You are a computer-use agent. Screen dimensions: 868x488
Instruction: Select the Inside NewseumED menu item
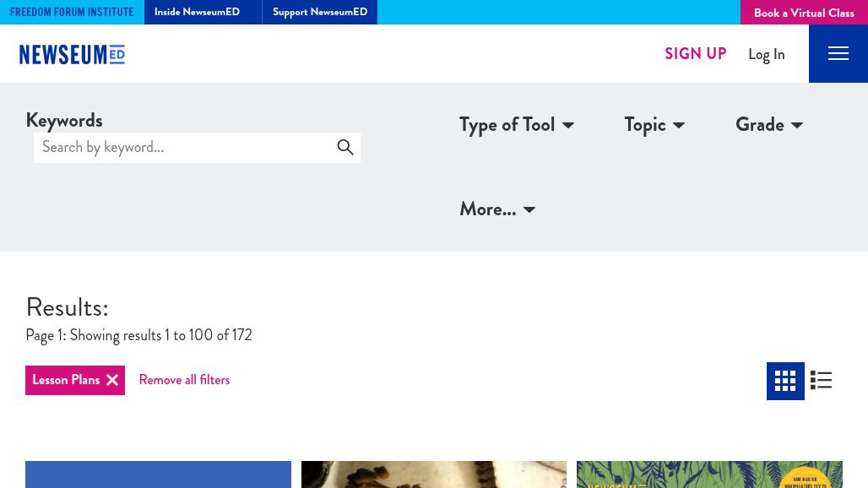click(197, 12)
